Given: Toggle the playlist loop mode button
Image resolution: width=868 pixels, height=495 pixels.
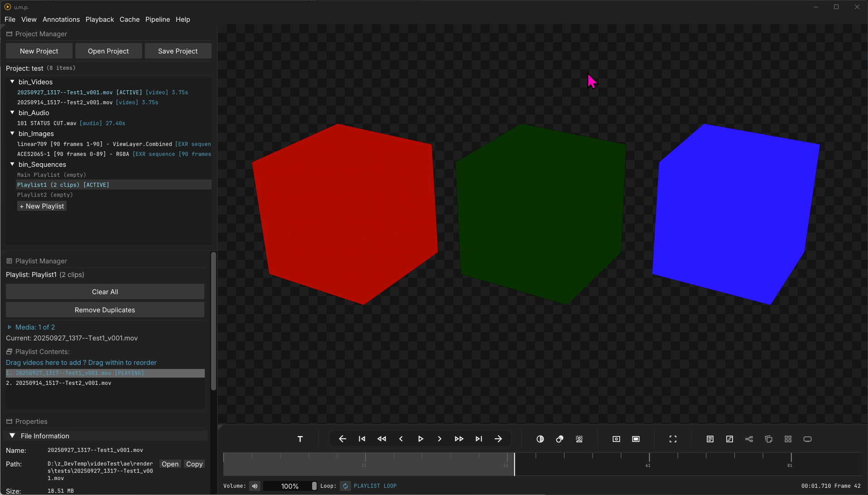Looking at the screenshot, I should click(345, 486).
